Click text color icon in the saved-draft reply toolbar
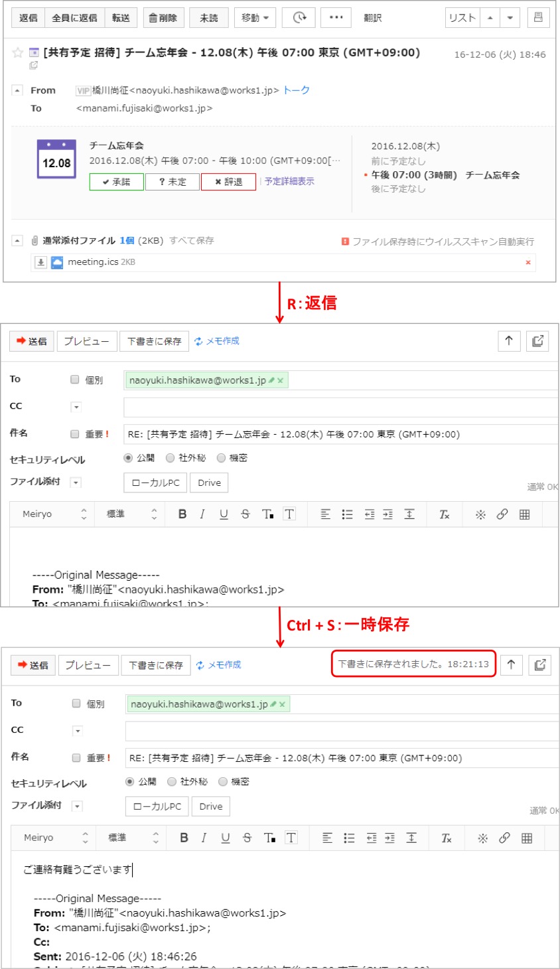 tap(269, 838)
